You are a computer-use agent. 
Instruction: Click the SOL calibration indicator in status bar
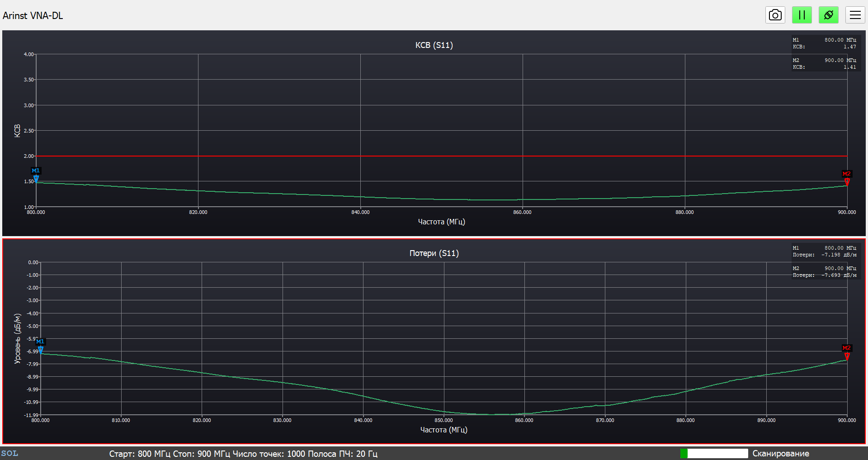coord(9,453)
